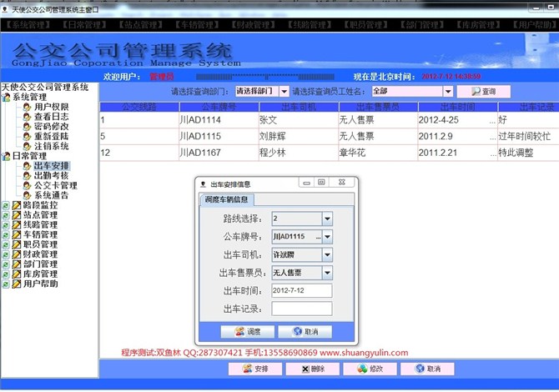559x392 pixels.
Task: Open the 部门管理 menu in the top bar
Action: point(422,25)
